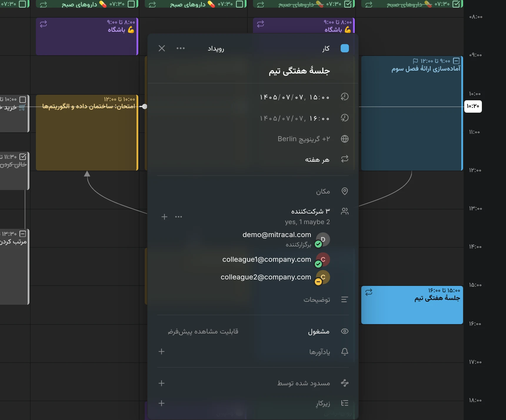Open the هر هفته recurrence dropdown

(x=317, y=160)
